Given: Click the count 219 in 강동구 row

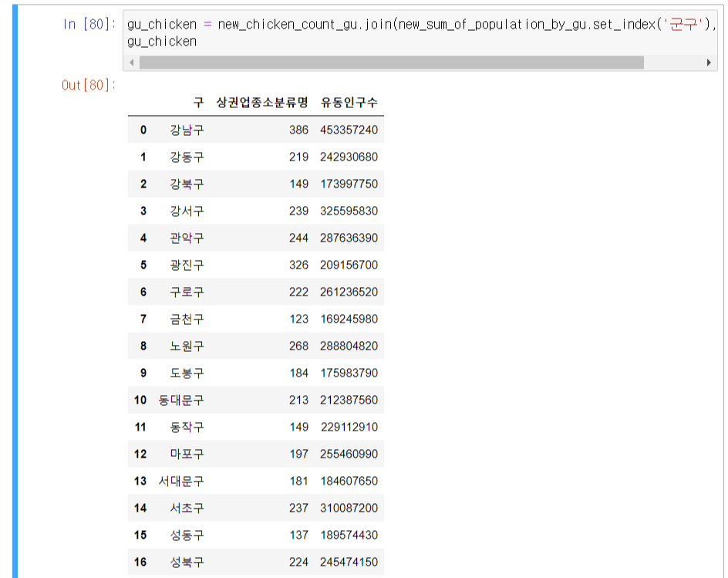Looking at the screenshot, I should click(298, 157).
